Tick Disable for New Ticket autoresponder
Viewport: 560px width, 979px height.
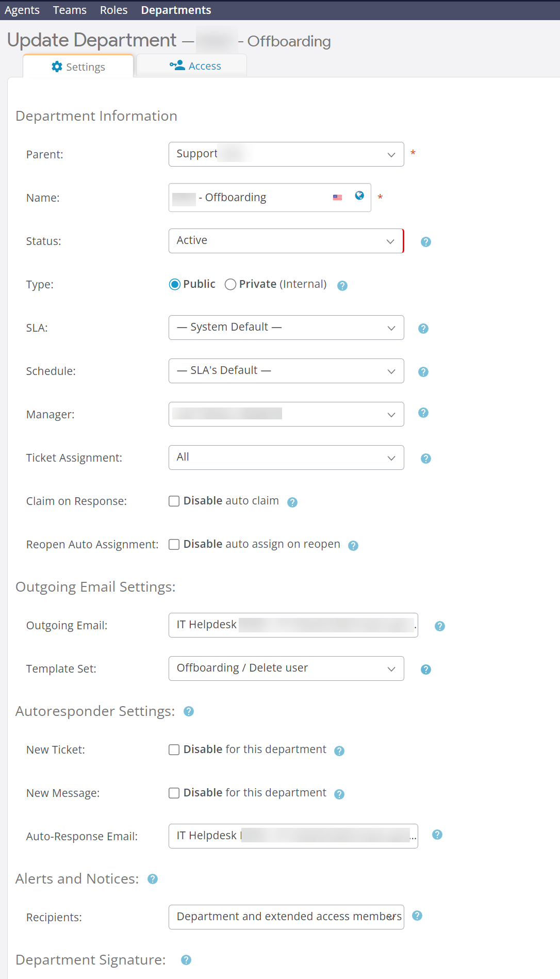pos(174,749)
